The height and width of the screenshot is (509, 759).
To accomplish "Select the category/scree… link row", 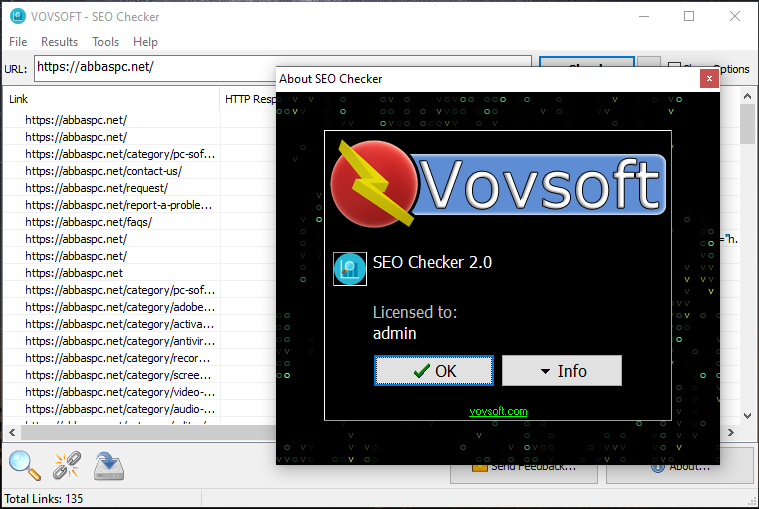I will coord(118,375).
